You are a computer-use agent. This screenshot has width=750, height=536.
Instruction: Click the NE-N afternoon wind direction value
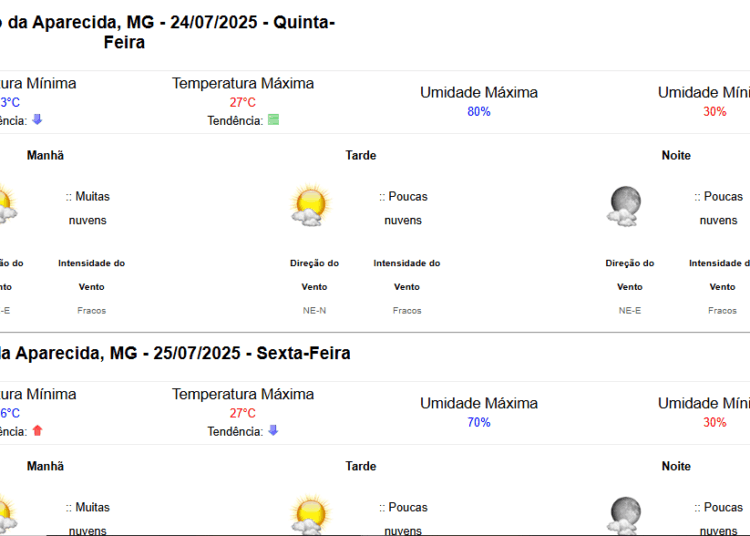click(x=314, y=310)
